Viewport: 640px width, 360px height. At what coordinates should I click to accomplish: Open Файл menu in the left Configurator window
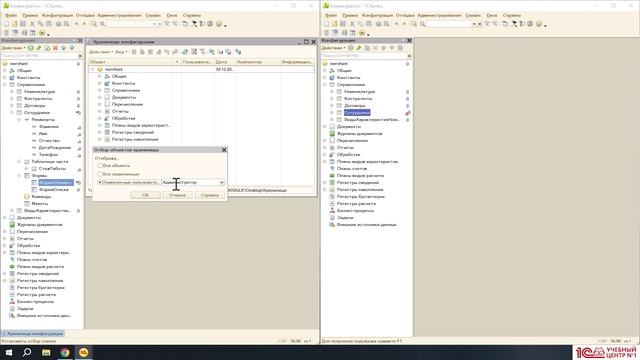11,15
